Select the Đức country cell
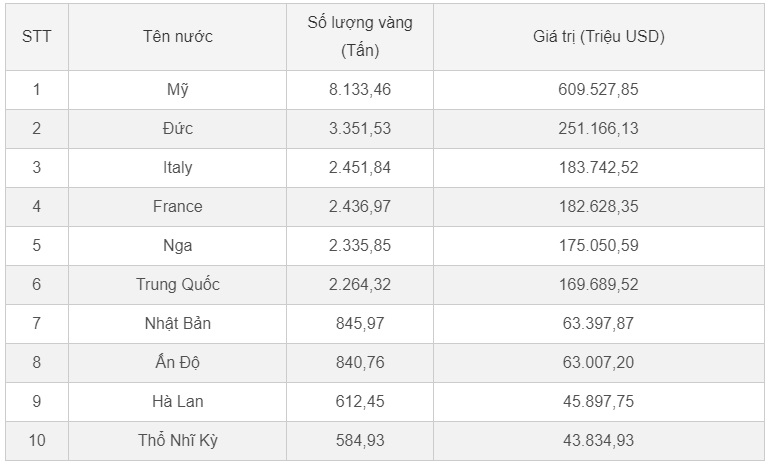The width and height of the screenshot is (769, 466). click(x=177, y=128)
